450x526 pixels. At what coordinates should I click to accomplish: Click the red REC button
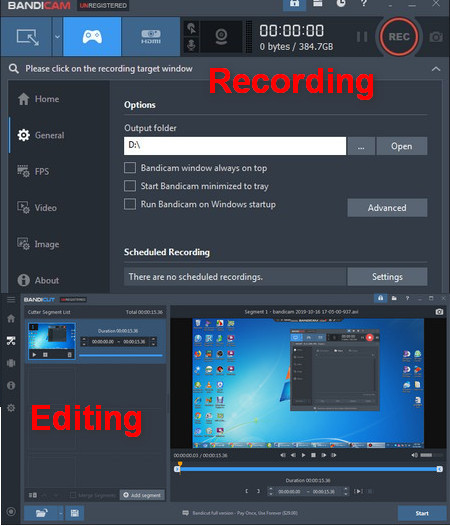pyautogui.click(x=399, y=36)
